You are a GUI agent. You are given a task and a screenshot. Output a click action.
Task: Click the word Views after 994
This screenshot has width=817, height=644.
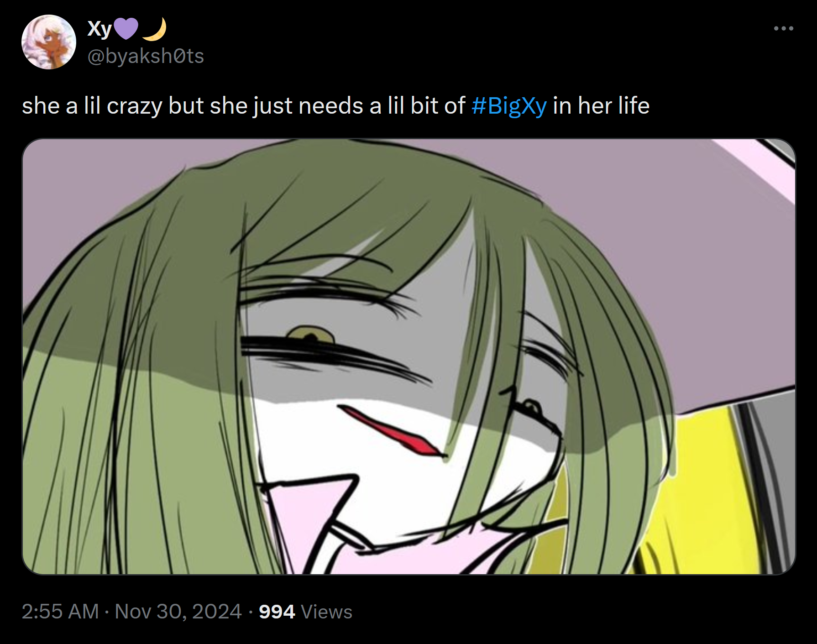pyautogui.click(x=326, y=612)
